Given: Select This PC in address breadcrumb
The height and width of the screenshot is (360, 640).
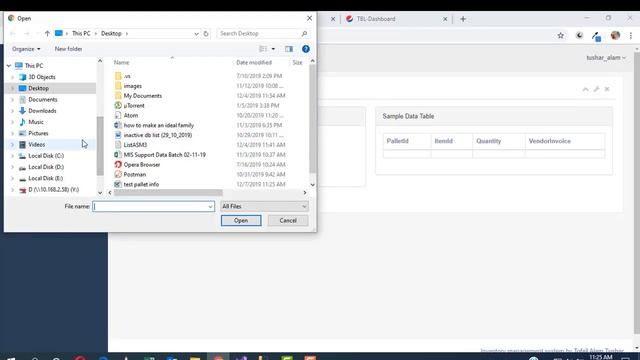Looking at the screenshot, I should coord(81,33).
